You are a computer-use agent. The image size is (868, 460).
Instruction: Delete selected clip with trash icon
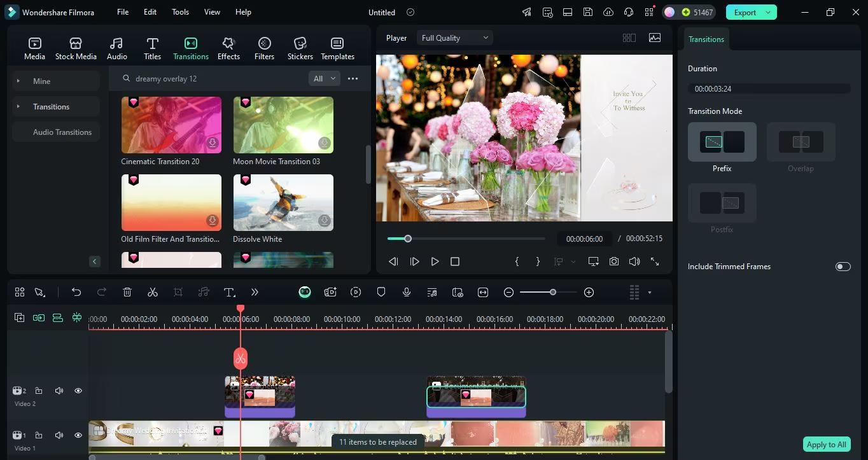pos(127,292)
